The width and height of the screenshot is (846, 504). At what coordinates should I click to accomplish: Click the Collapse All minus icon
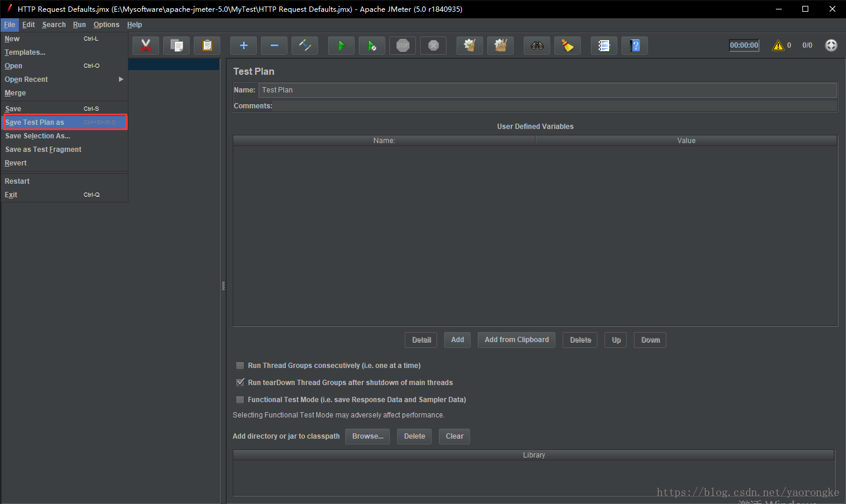point(274,45)
